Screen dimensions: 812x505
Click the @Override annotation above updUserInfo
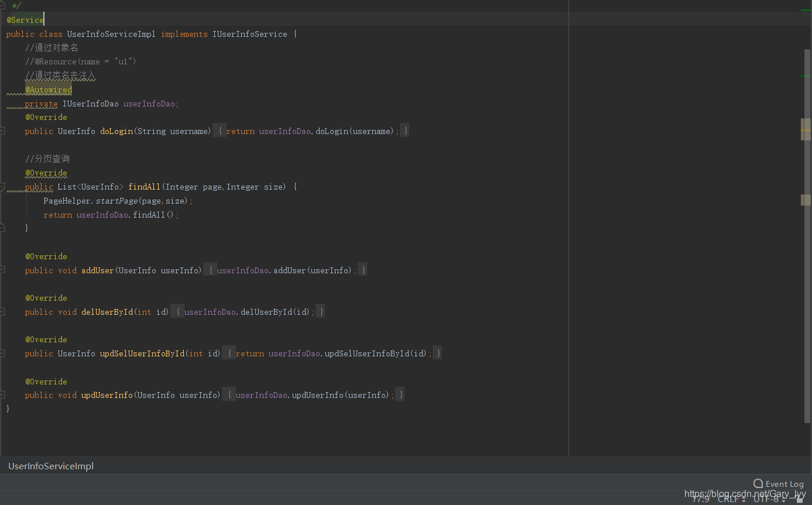coord(46,382)
